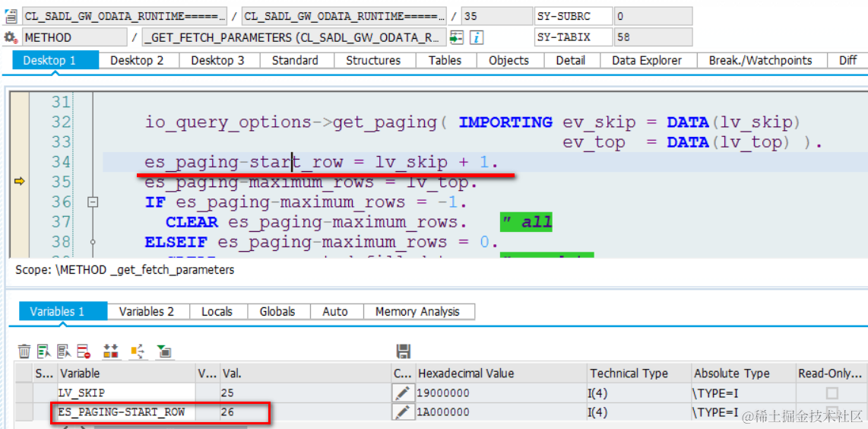Select the Auto tab
868x429 pixels.
[x=335, y=312]
